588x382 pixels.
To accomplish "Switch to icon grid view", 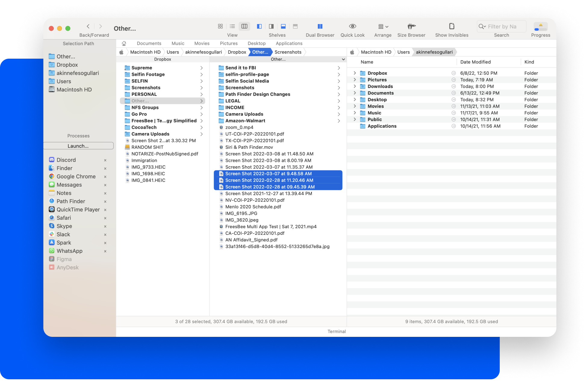I will (220, 26).
